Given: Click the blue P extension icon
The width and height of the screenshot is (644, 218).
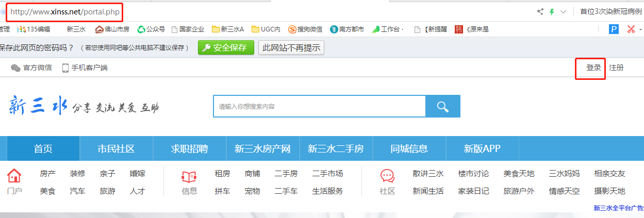Looking at the screenshot, I should click(x=614, y=29).
